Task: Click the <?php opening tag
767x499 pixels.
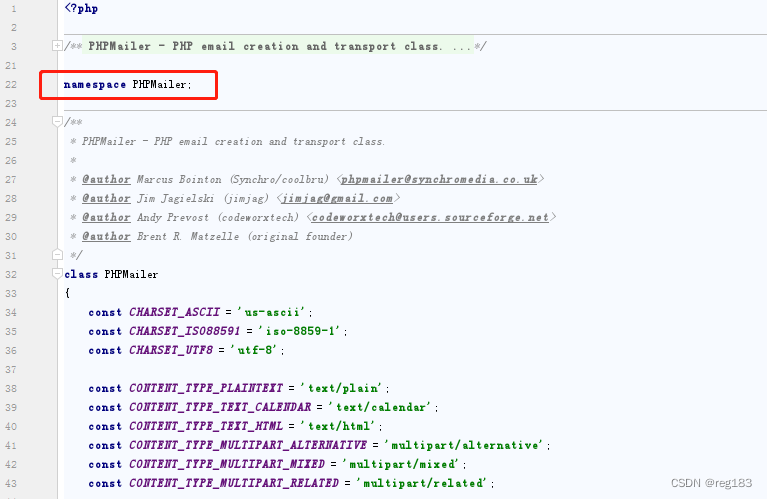Action: pos(81,9)
